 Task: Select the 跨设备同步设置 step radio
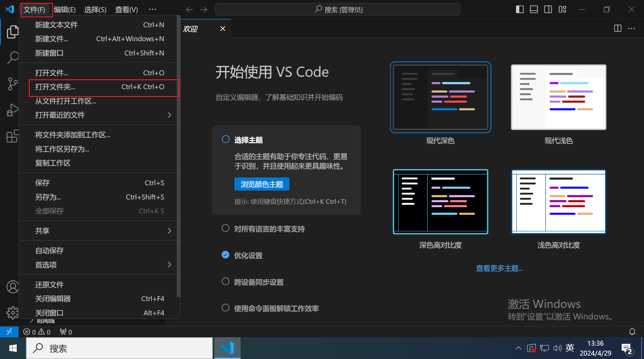point(225,282)
